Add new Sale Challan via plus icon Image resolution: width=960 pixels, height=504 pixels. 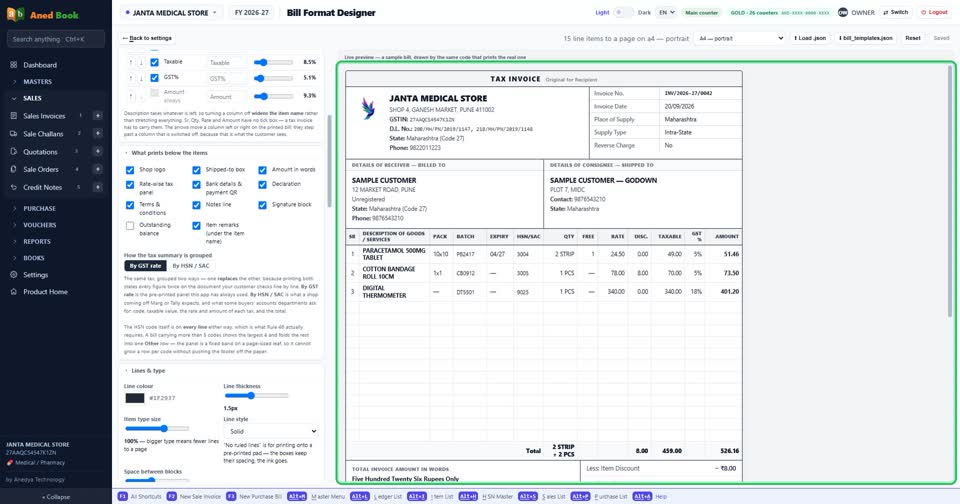[x=97, y=134]
